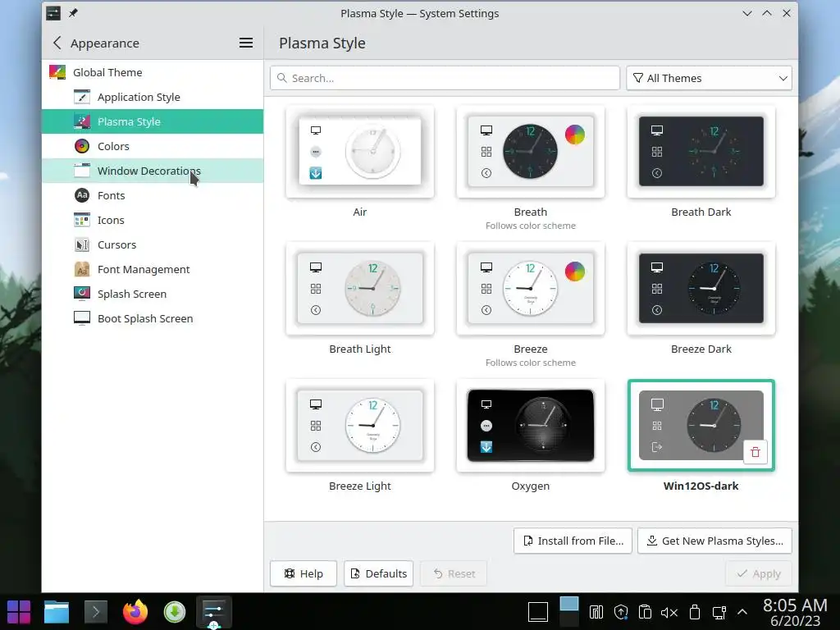The width and height of the screenshot is (840, 630).
Task: Click the system updates tray icon
Action: (621, 612)
